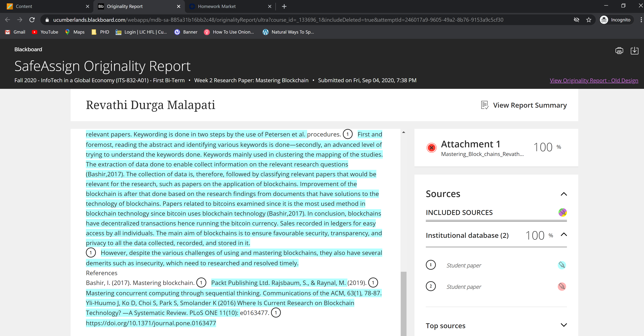Click first Student paper source label
The height and width of the screenshot is (336, 644).
[x=464, y=265]
